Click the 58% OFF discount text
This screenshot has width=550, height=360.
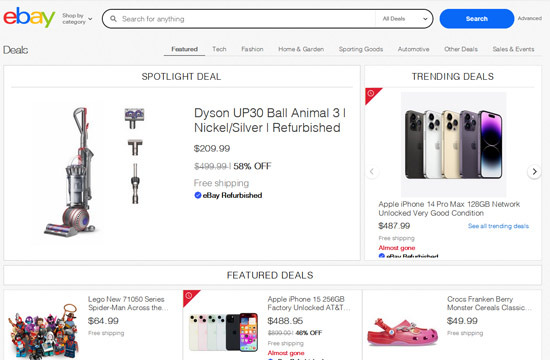252,166
